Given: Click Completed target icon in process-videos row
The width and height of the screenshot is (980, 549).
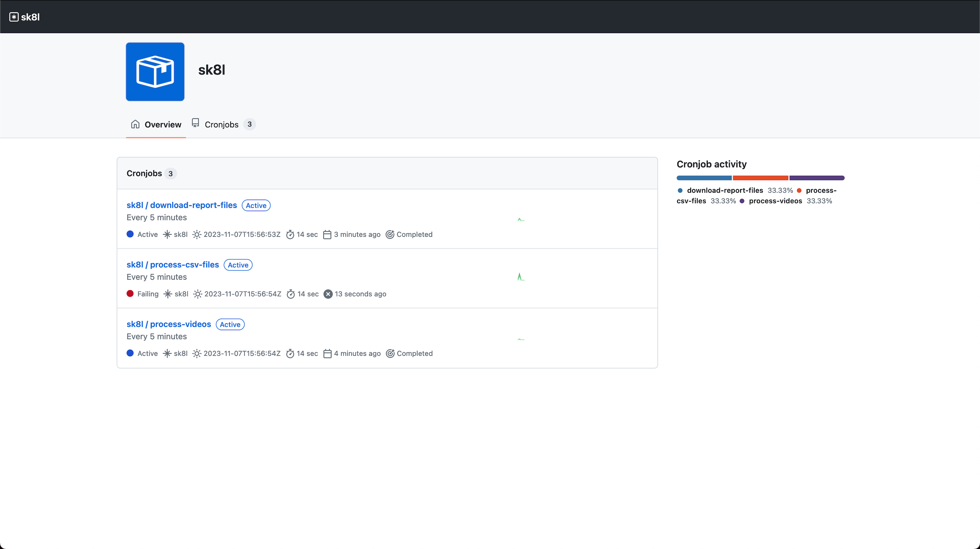Looking at the screenshot, I should click(x=390, y=353).
